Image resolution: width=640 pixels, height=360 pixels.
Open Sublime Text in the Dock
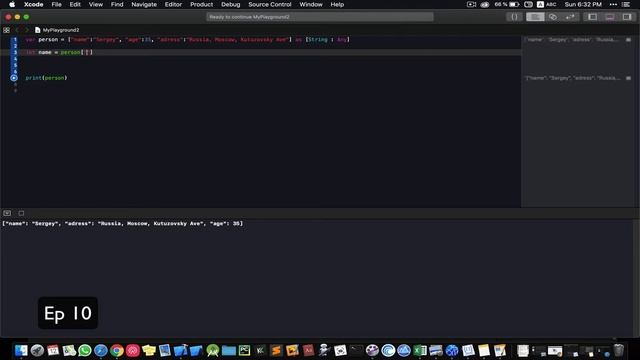coord(276,350)
